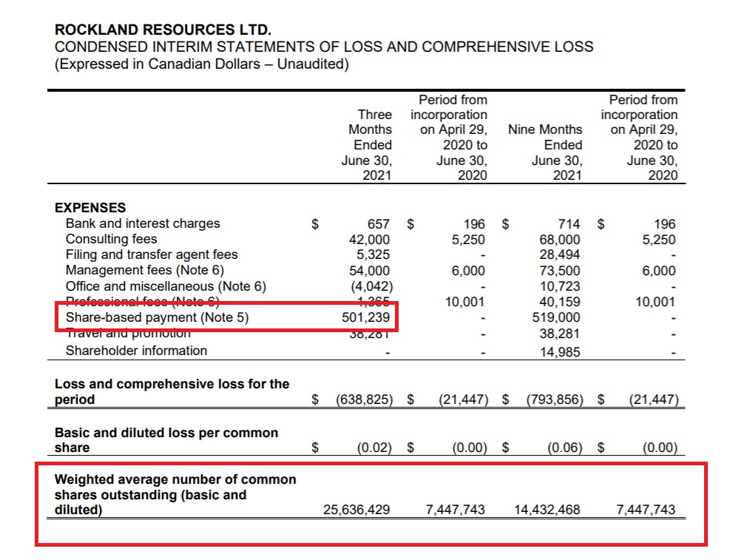Viewport: 730px width, 560px height.
Task: Select the value 714 in bank charges
Action: [x=569, y=224]
